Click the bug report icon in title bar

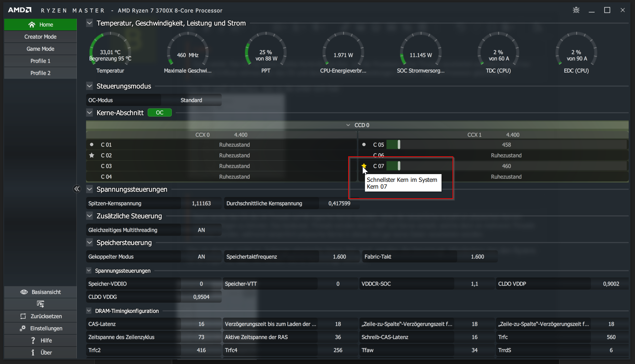tap(576, 10)
